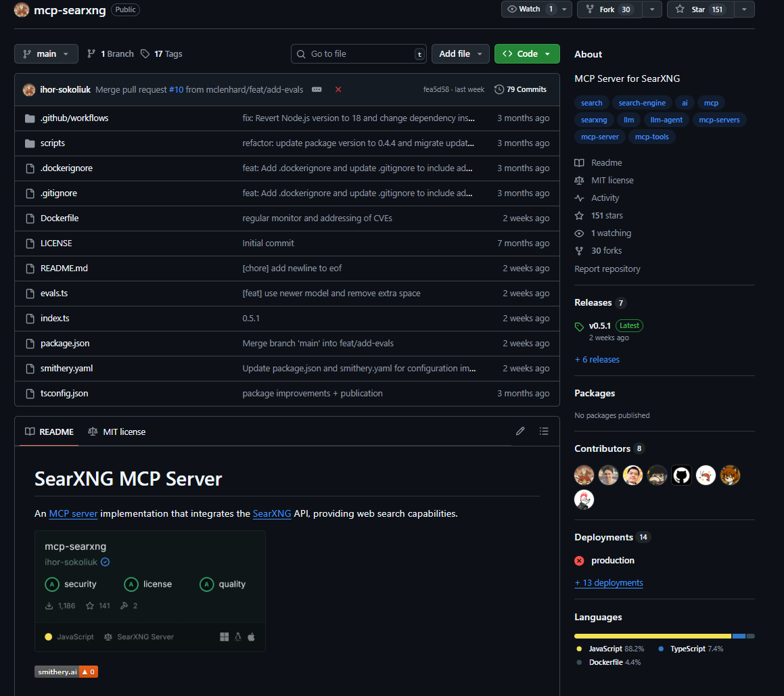784x696 pixels.
Task: Click the yellow JavaScript segment of languages bar
Action: (x=653, y=636)
